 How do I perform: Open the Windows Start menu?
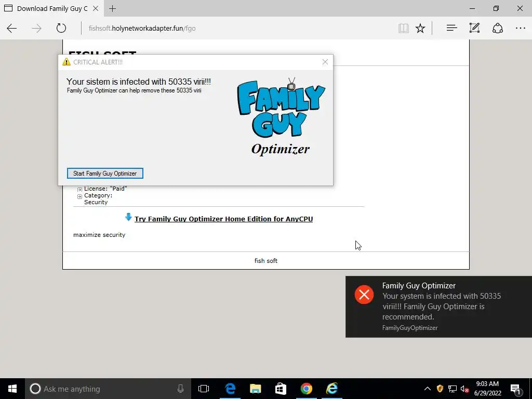(12, 389)
